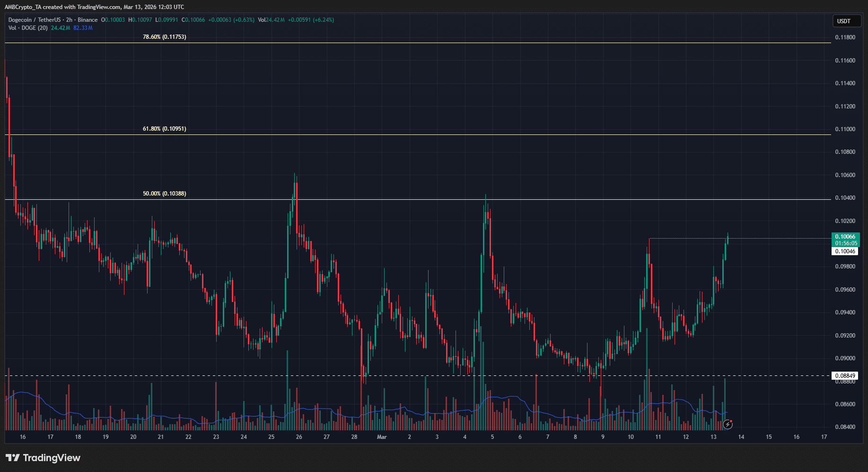
Task: Click the 78.60% Fibonacci level label
Action: 164,36
